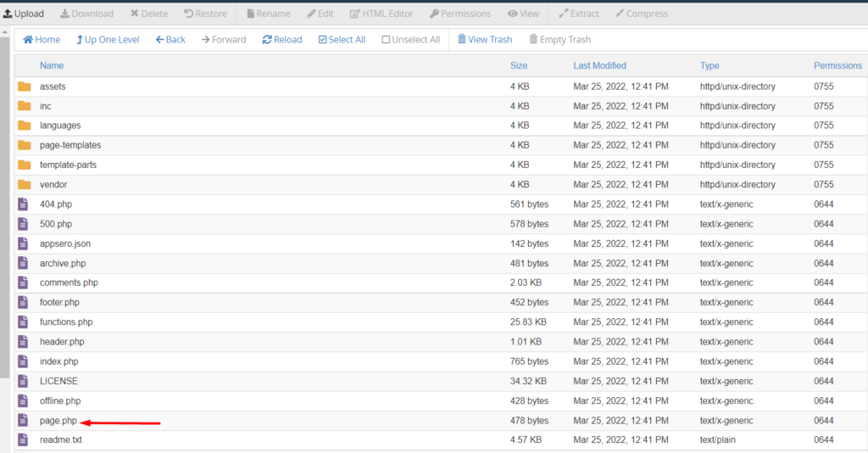Click the functions.php file icon
The height and width of the screenshot is (453, 868).
tap(23, 322)
